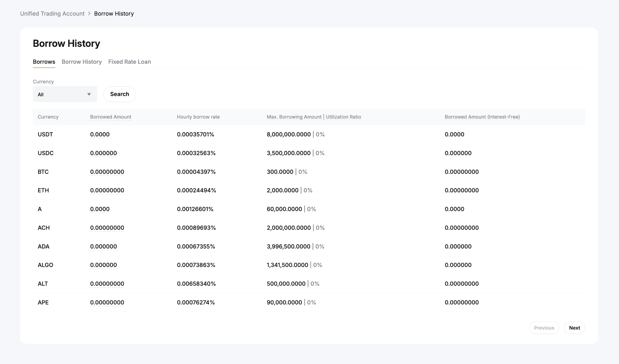
Task: Click the Utilization Ratio header label
Action: click(343, 117)
